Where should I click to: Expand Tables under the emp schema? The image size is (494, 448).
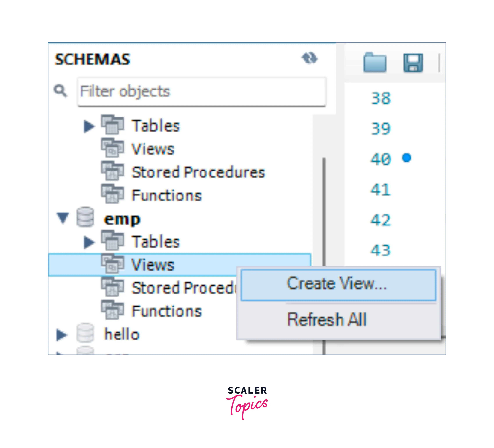pos(89,242)
